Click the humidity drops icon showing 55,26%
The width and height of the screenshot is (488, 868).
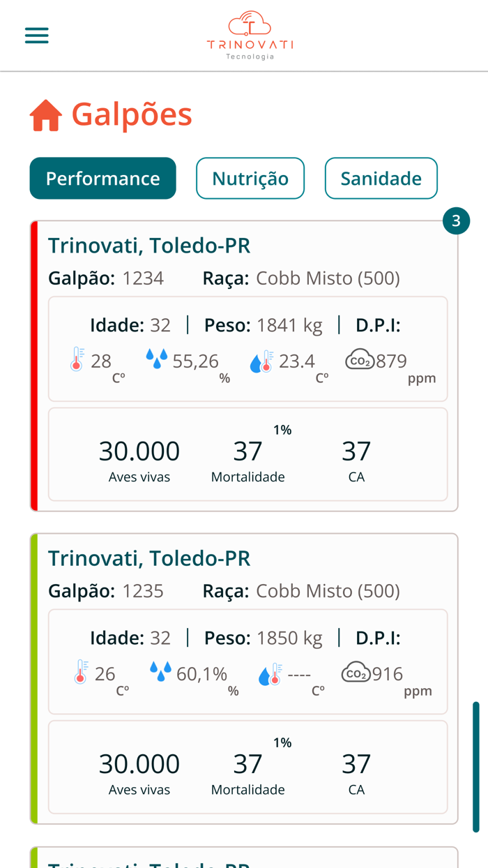tap(158, 357)
